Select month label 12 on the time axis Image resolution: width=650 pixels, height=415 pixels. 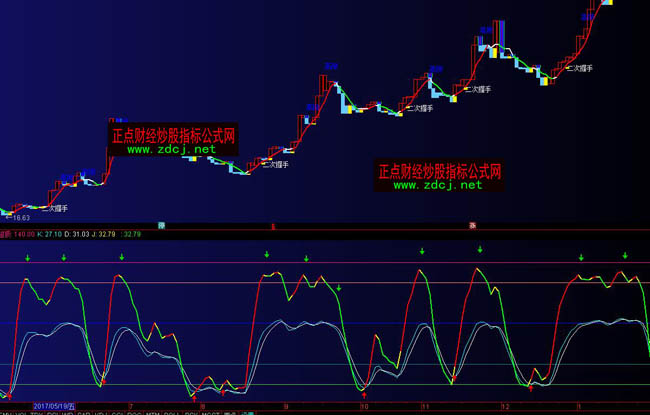(x=505, y=408)
